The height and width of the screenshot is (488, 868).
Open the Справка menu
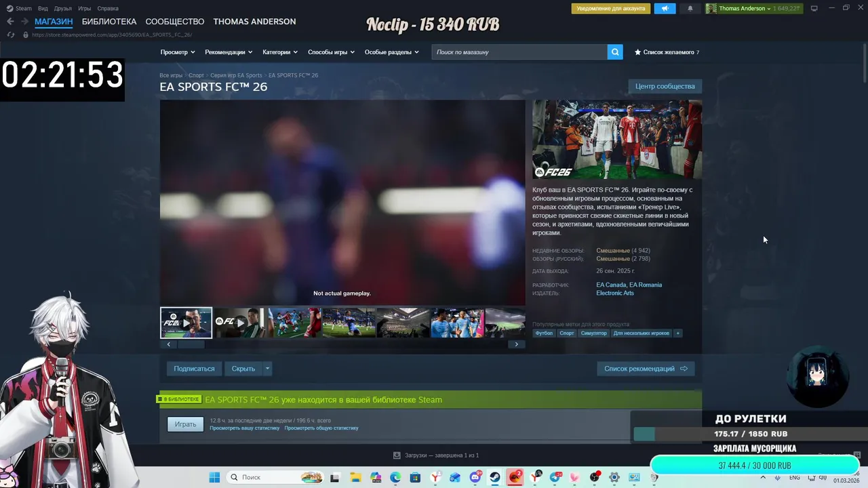[108, 8]
